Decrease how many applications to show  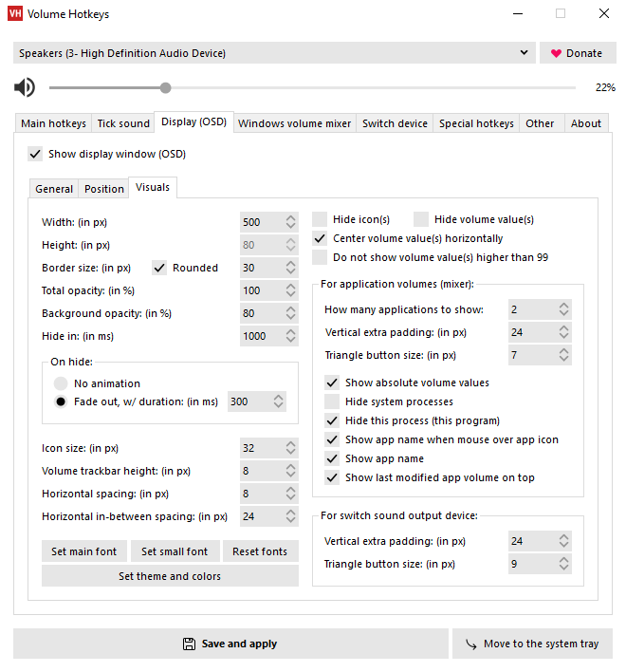pyautogui.click(x=564, y=314)
